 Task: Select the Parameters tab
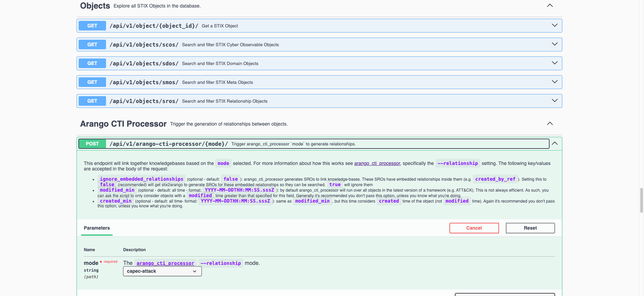(x=97, y=228)
